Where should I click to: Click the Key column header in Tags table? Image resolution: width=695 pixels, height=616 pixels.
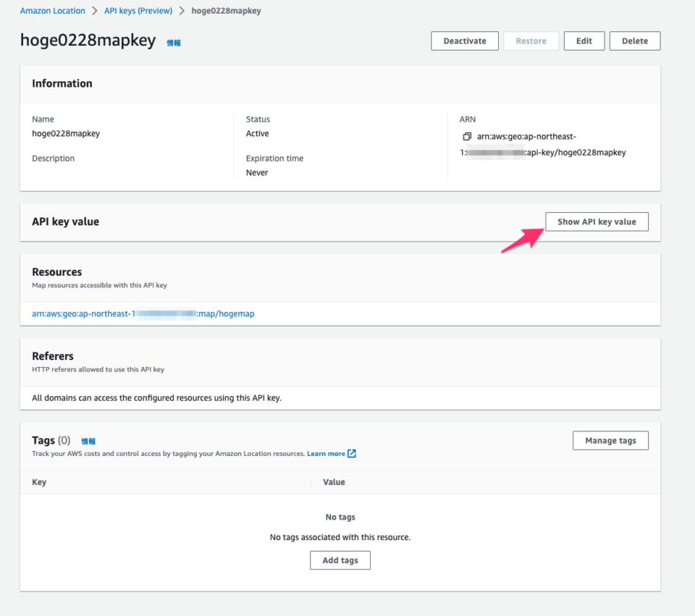38,481
